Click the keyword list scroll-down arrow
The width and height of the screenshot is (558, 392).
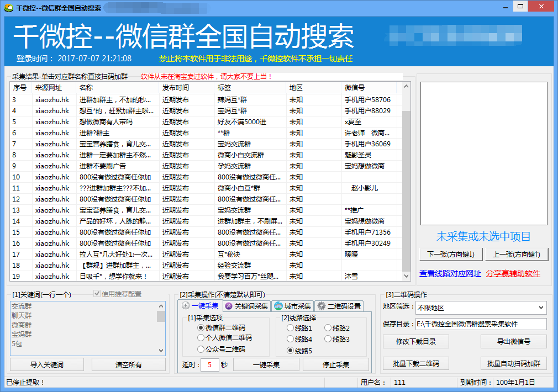coord(161,351)
